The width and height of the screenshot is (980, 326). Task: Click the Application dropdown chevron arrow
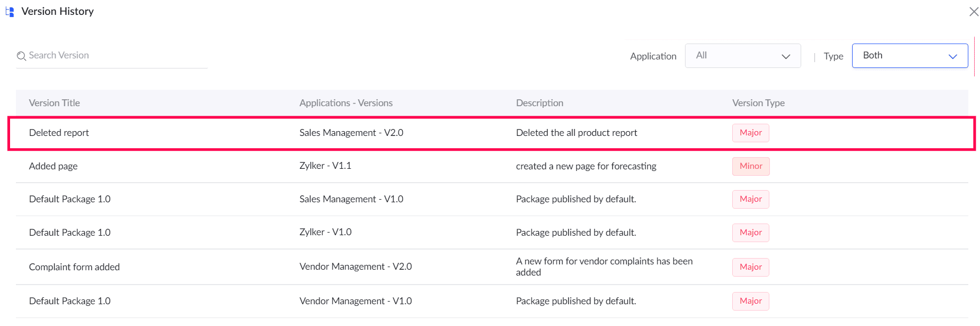[786, 56]
